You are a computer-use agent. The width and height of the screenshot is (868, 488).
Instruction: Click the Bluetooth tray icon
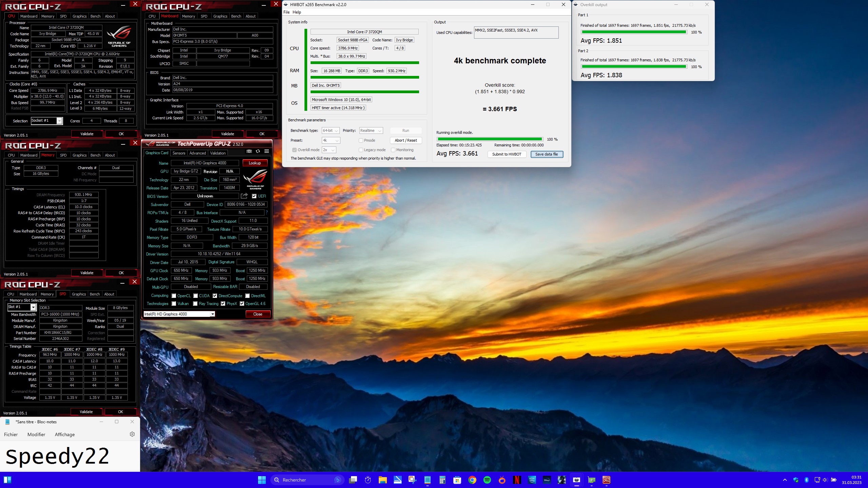[807, 480]
